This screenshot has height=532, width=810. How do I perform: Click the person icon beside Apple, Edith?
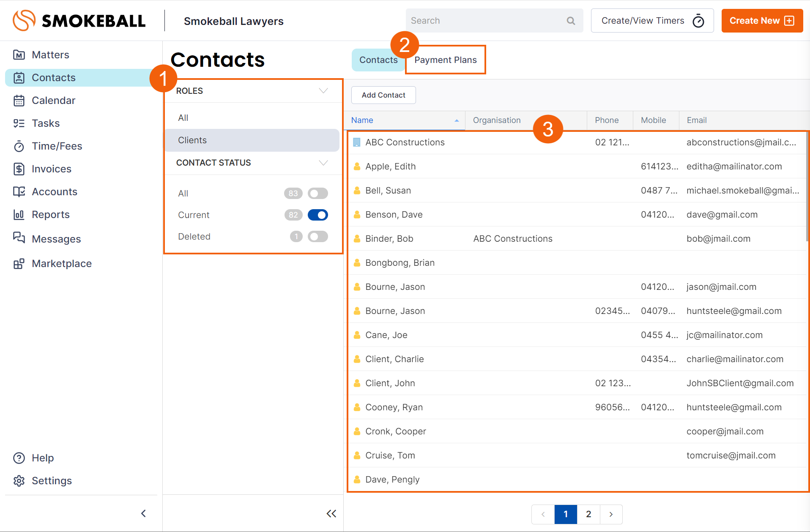pyautogui.click(x=357, y=166)
